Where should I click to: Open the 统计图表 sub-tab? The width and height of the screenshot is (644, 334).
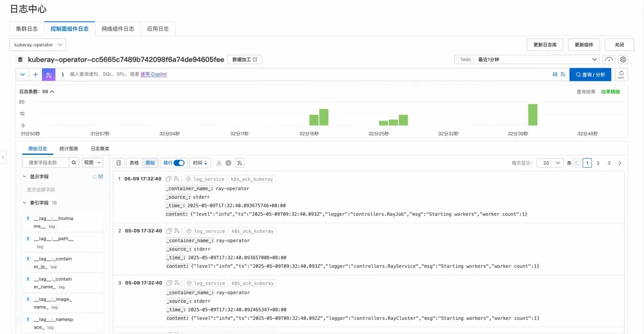pyautogui.click(x=69, y=149)
